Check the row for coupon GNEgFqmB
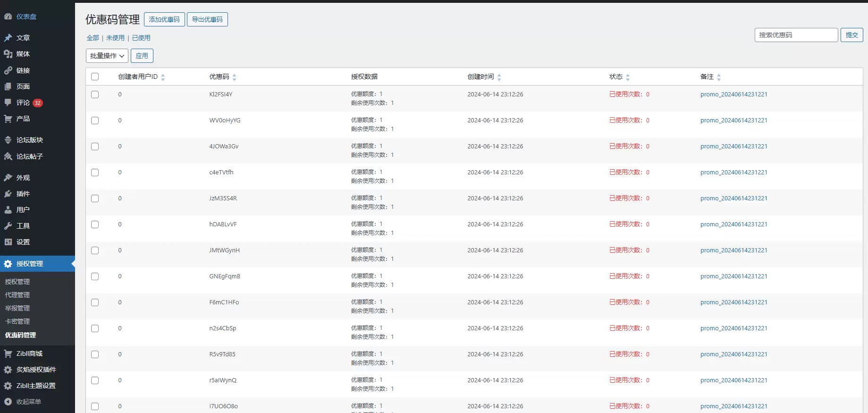This screenshot has width=868, height=413. coord(95,276)
